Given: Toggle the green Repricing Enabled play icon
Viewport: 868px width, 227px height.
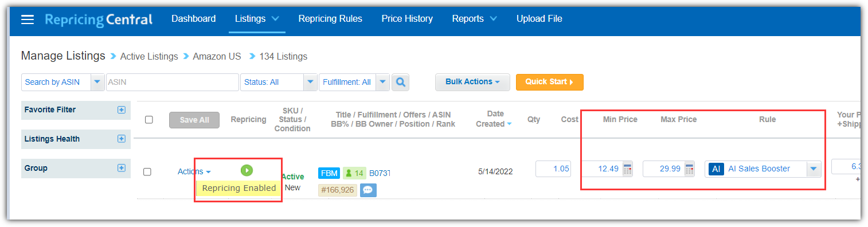Looking at the screenshot, I should coord(247,170).
